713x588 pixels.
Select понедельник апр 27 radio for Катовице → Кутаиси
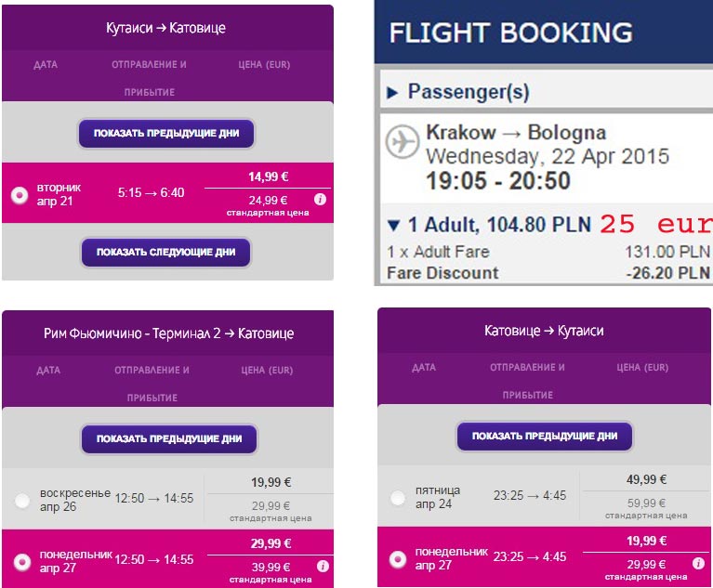click(x=398, y=559)
